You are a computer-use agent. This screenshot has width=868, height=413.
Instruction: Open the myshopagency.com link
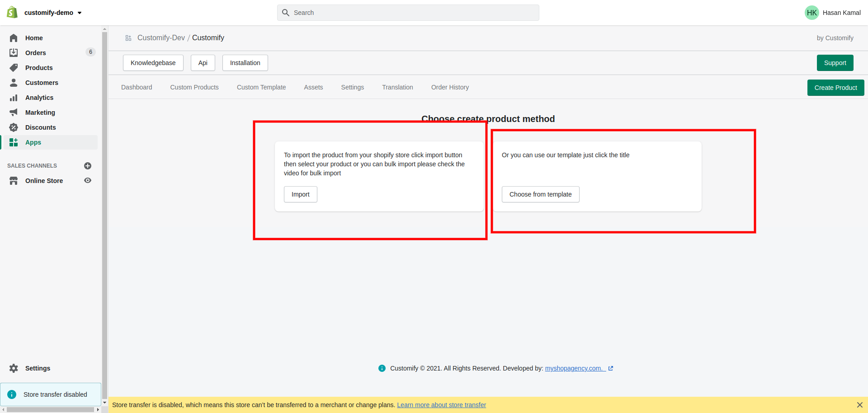point(575,368)
